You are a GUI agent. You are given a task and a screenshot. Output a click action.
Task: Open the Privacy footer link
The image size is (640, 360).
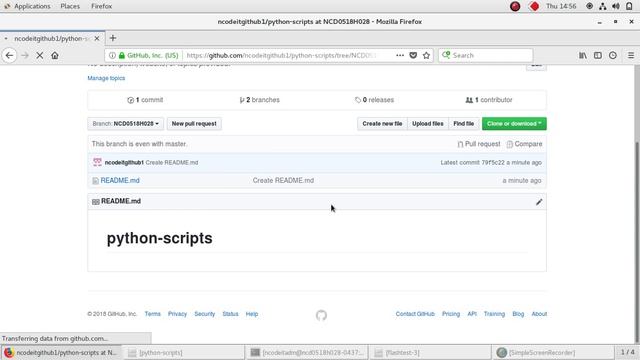pyautogui.click(x=177, y=314)
